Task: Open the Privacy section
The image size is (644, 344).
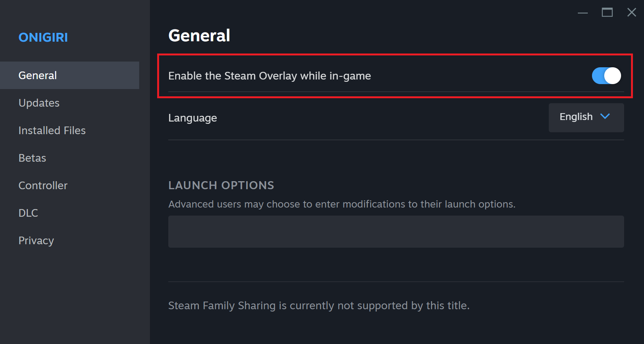Action: [36, 240]
